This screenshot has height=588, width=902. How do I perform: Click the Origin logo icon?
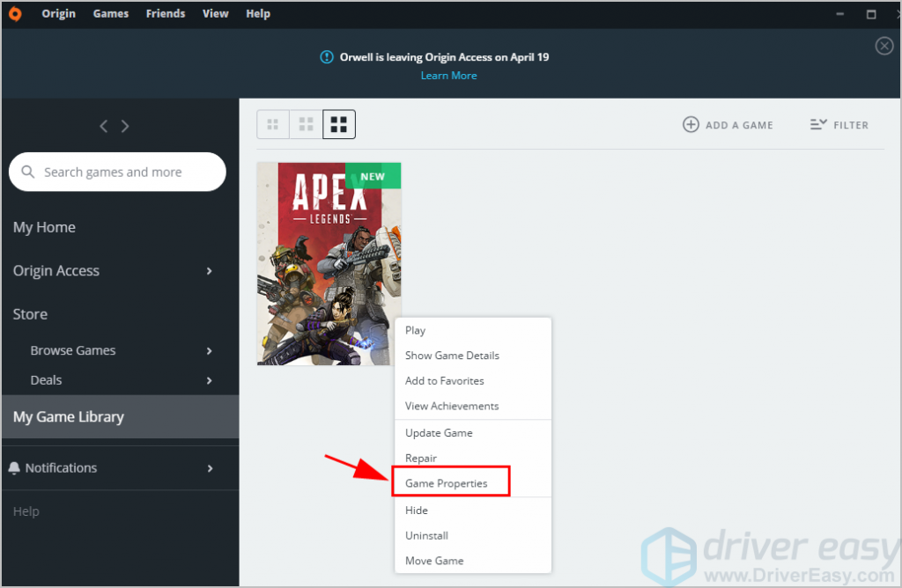15,14
